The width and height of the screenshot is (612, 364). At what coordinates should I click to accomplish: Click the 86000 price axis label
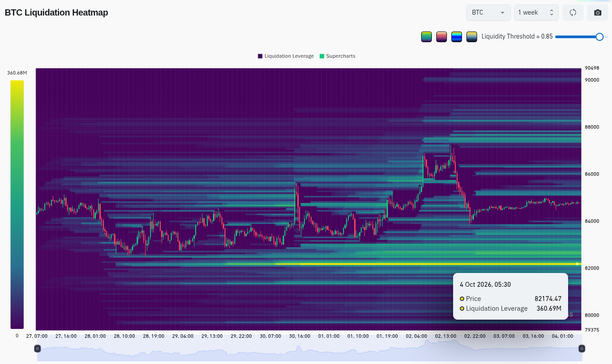(x=592, y=174)
